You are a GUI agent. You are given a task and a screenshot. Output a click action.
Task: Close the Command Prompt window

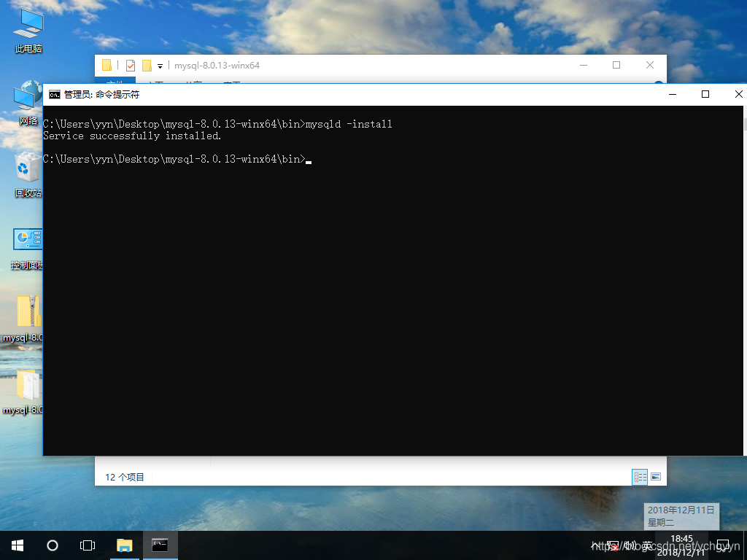click(738, 94)
